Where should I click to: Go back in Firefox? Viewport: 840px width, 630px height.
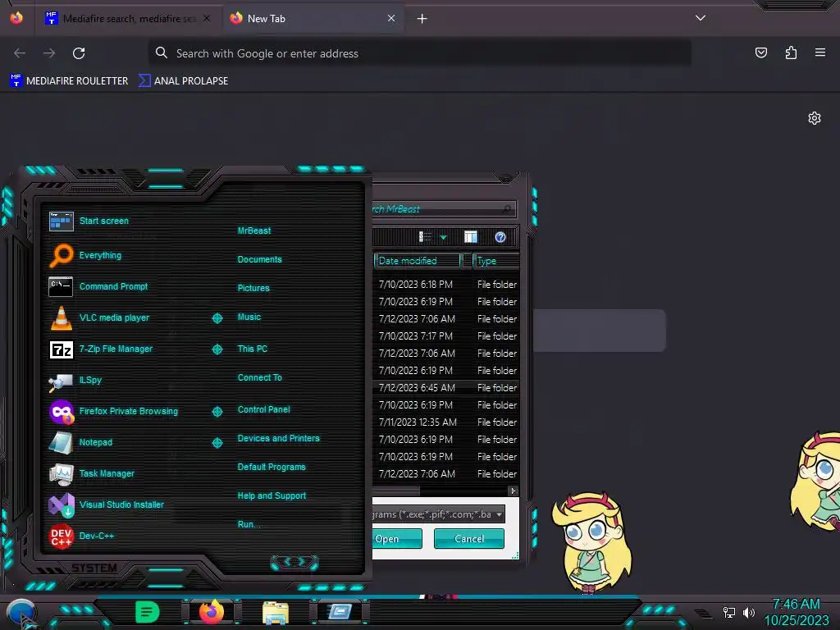click(x=20, y=53)
